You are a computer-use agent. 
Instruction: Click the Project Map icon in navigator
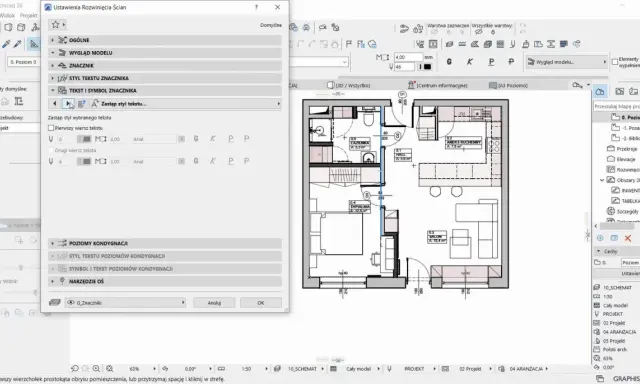pos(600,92)
